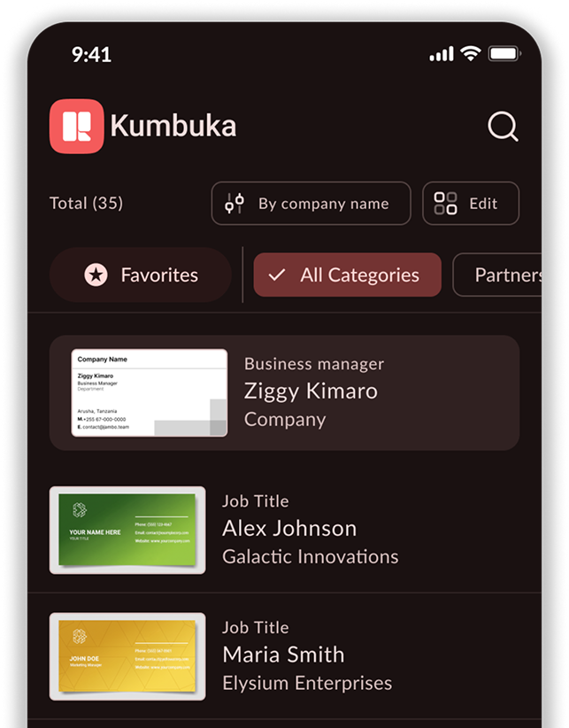
Task: Select the Ziggy Kimaro contact name
Action: [311, 391]
